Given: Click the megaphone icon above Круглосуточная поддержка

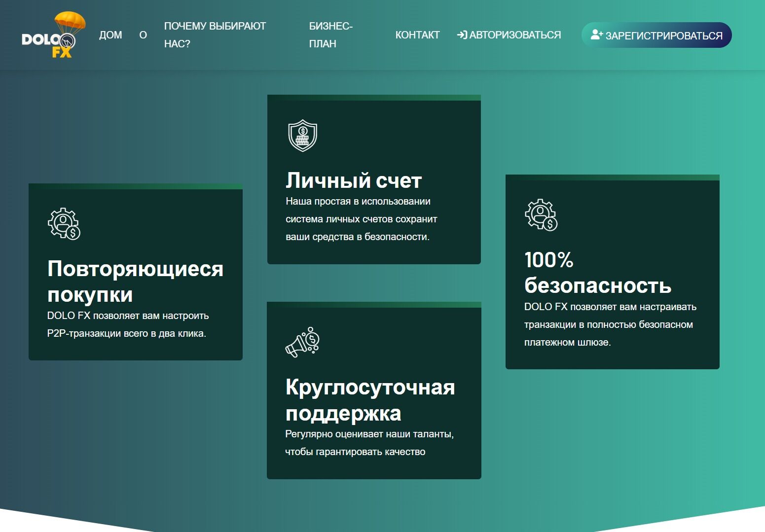Looking at the screenshot, I should [x=303, y=340].
